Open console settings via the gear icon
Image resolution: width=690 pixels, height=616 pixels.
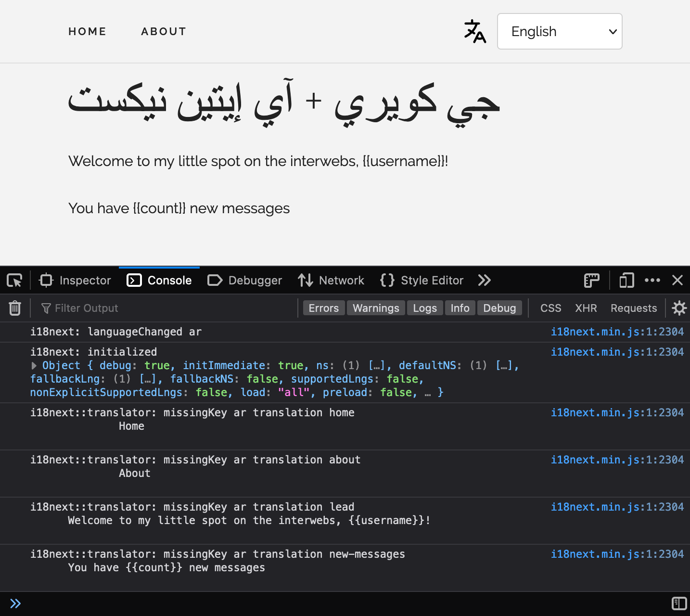point(679,308)
